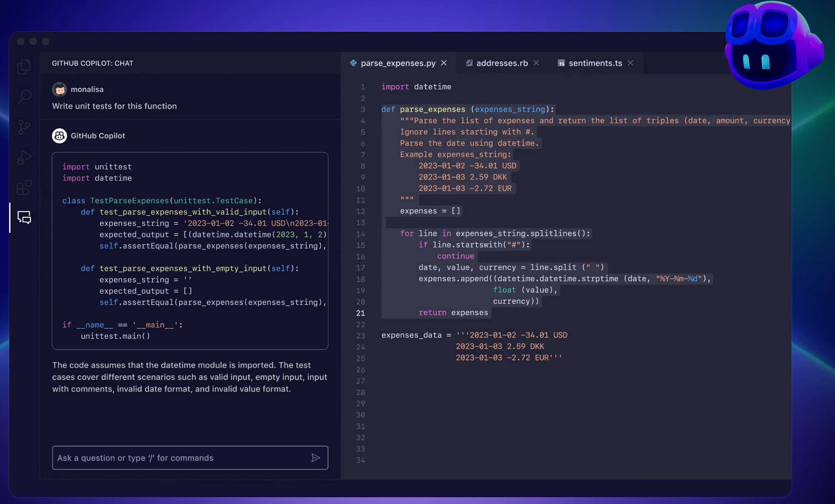Open the sentiments.ts tab
Image resolution: width=835 pixels, height=504 pixels.
[595, 63]
